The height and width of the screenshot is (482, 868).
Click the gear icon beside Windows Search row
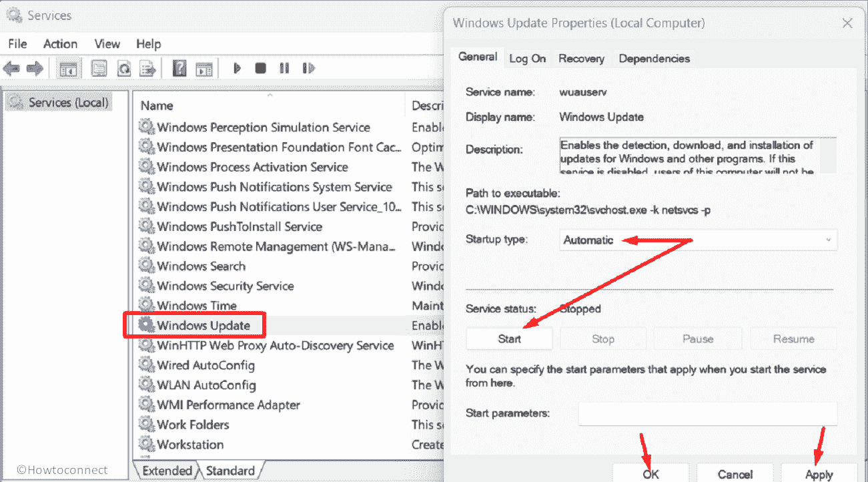pyautogui.click(x=145, y=266)
